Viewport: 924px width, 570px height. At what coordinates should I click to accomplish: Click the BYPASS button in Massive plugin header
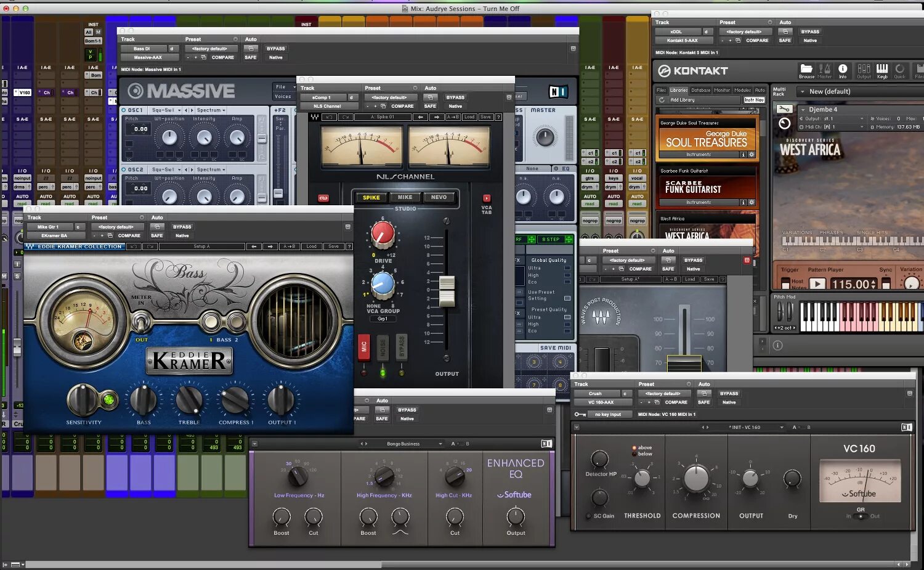[x=275, y=49]
